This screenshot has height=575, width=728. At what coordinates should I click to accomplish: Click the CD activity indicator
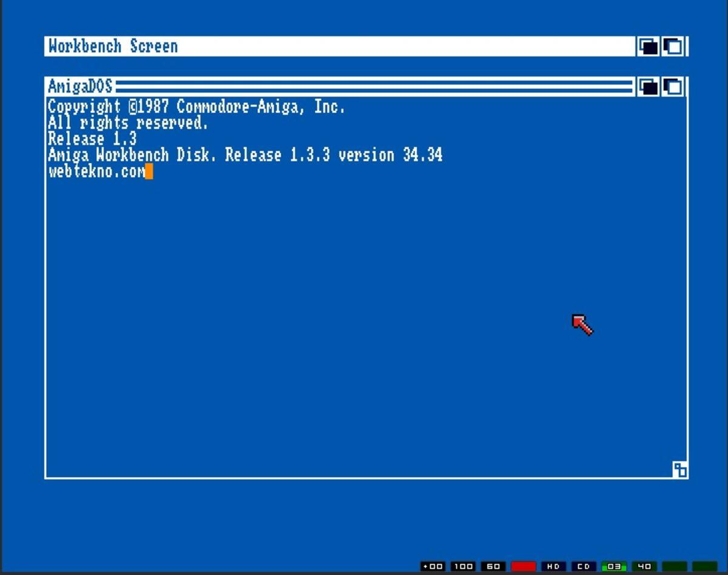click(x=584, y=567)
